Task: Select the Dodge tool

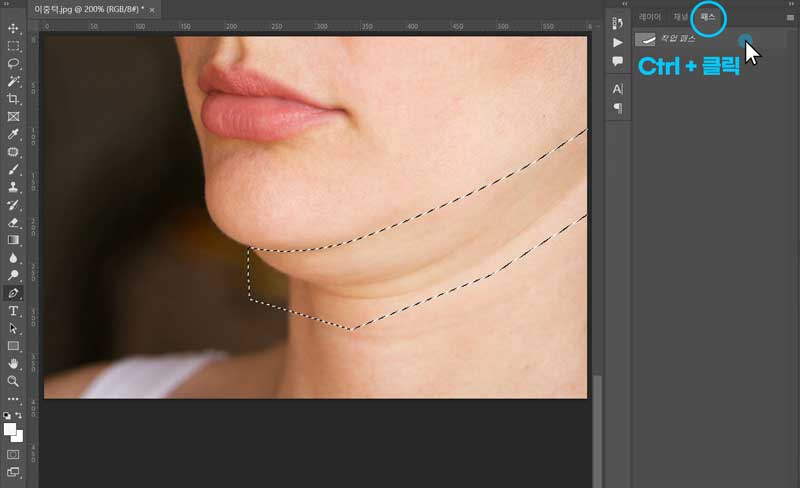Action: [x=13, y=276]
